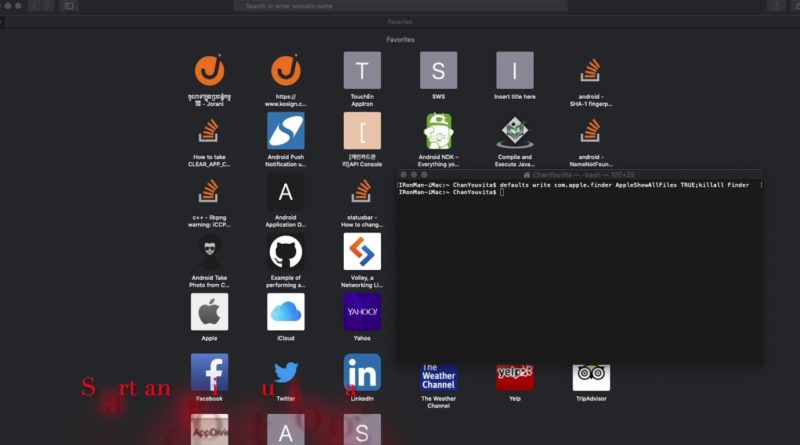Open Android Application D... favorite
The width and height of the screenshot is (800, 445).
pyautogui.click(x=286, y=191)
